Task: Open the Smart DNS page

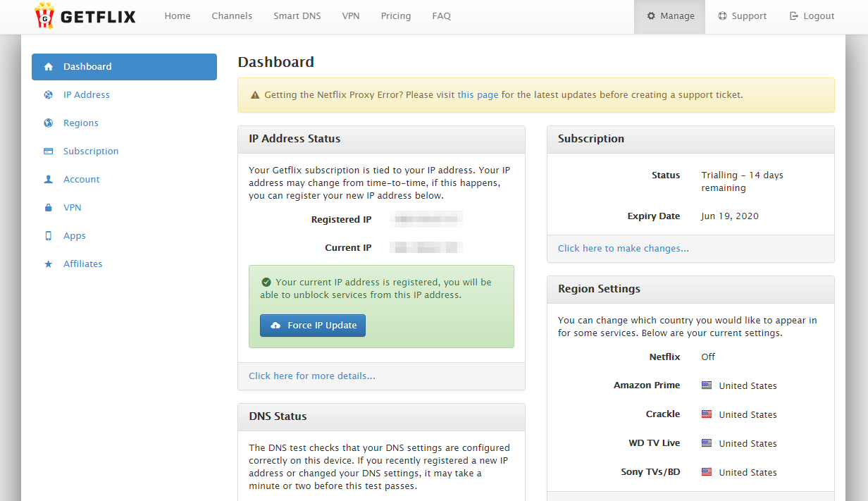Action: coord(297,16)
